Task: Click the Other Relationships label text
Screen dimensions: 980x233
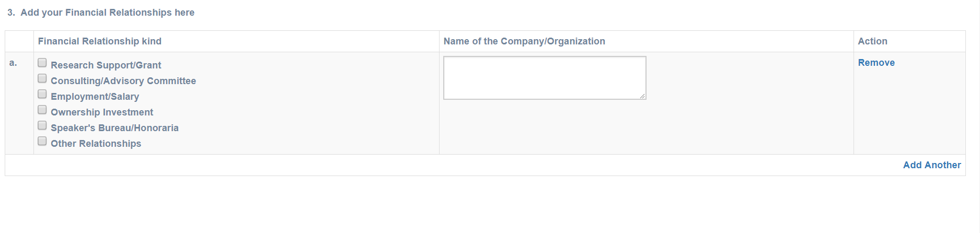Action: click(96, 144)
